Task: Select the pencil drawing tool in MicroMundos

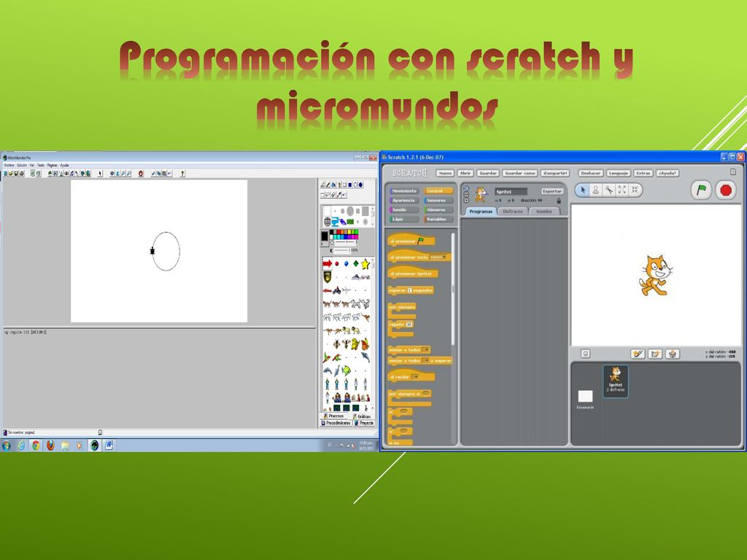Action: click(328, 184)
